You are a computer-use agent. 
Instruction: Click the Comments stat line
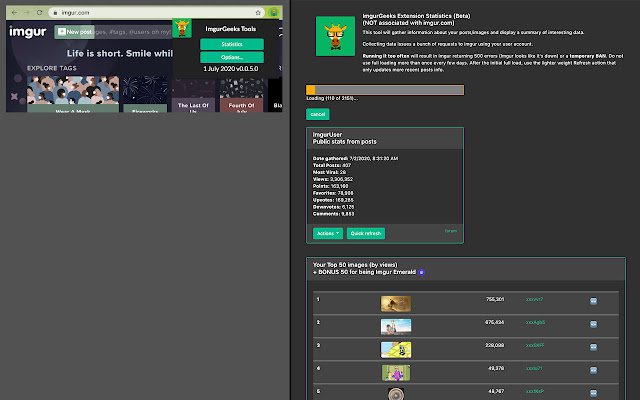tap(333, 214)
